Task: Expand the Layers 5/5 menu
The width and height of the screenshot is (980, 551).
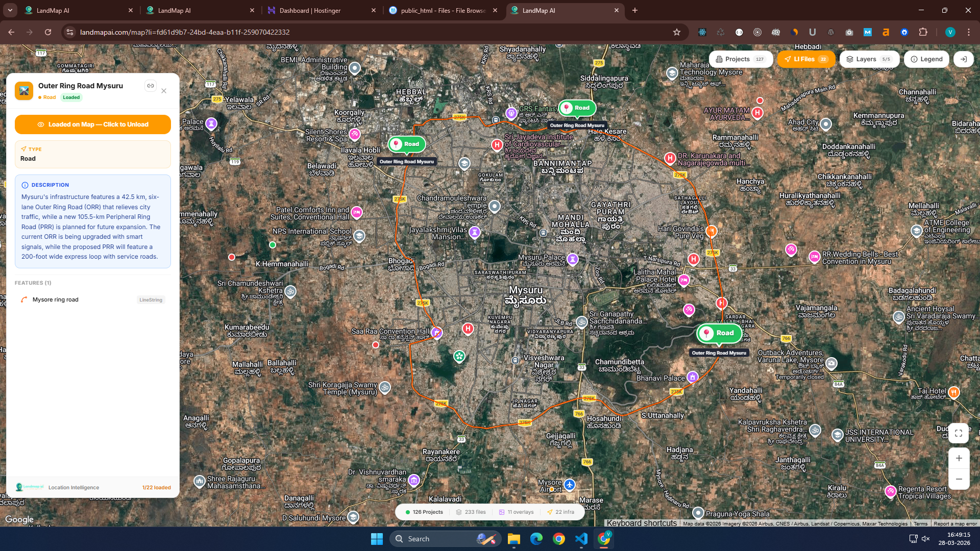Action: pos(869,59)
